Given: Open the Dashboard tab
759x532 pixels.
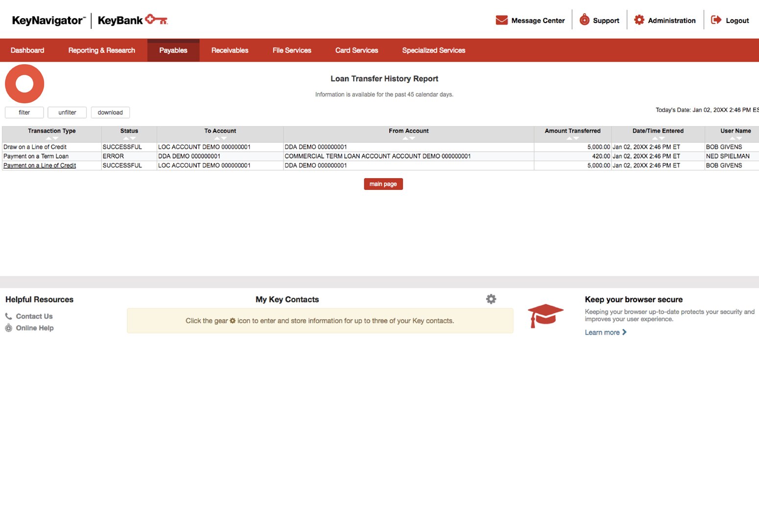Looking at the screenshot, I should tap(27, 50).
